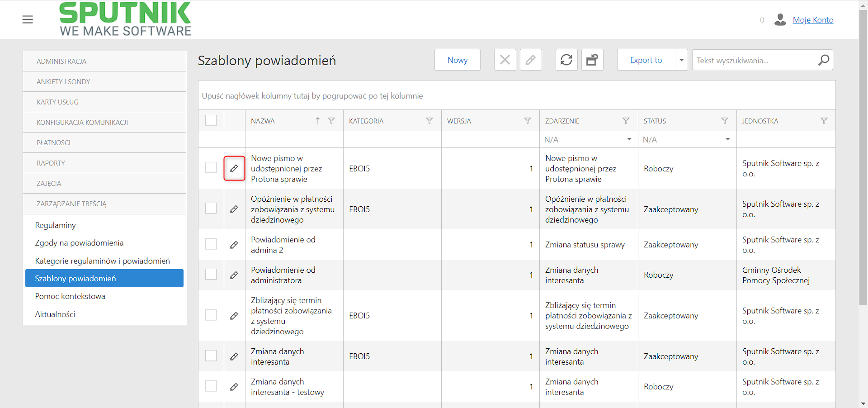Image resolution: width=868 pixels, height=408 pixels.
Task: Refresh the notification templates grid
Action: [x=566, y=60]
